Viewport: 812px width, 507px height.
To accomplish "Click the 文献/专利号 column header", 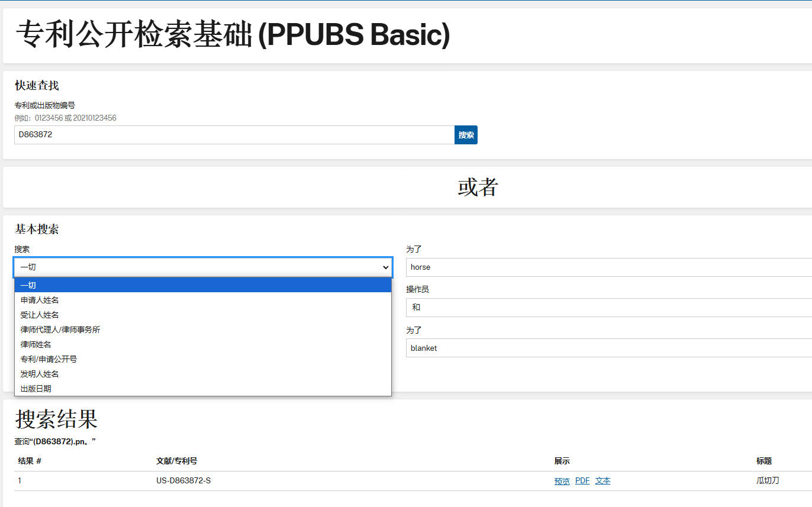I will (x=176, y=461).
